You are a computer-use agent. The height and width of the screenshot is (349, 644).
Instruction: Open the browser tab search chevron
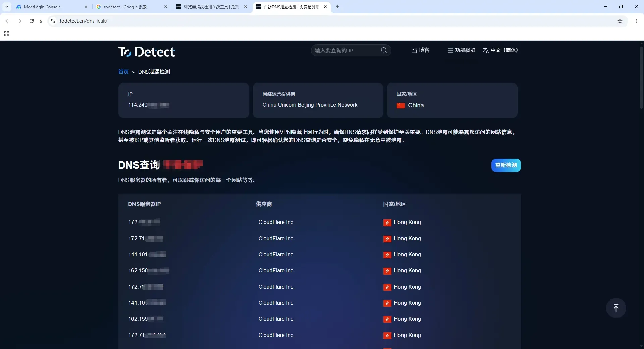(6, 7)
